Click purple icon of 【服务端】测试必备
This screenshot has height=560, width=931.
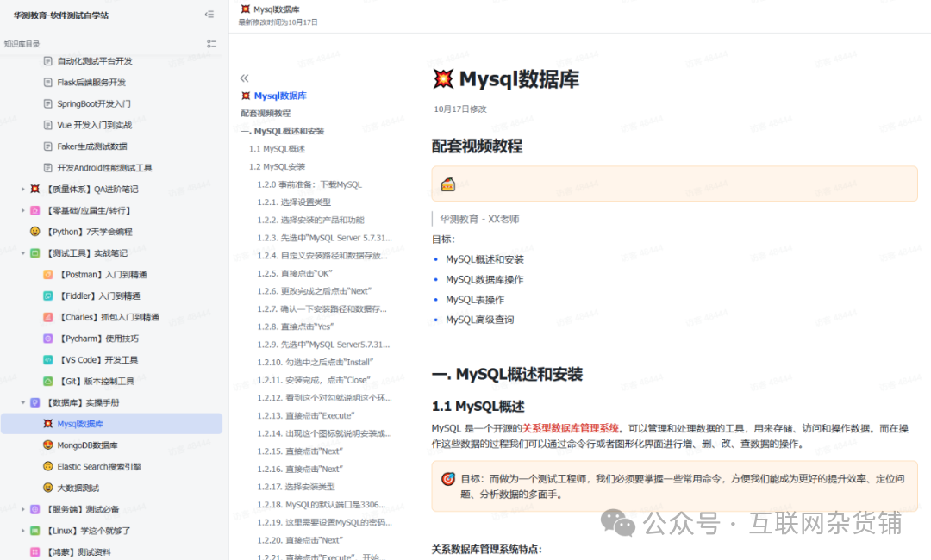point(35,509)
